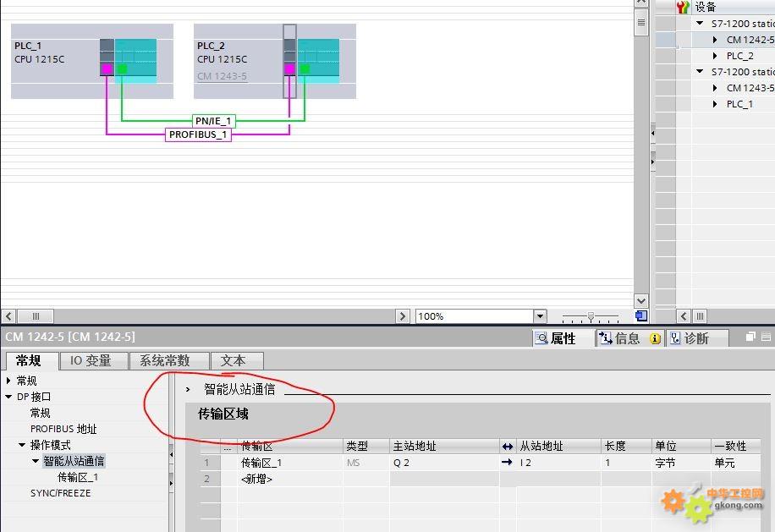The height and width of the screenshot is (532, 775).
Task: Click the 主站地址 column header
Action: (x=445, y=447)
